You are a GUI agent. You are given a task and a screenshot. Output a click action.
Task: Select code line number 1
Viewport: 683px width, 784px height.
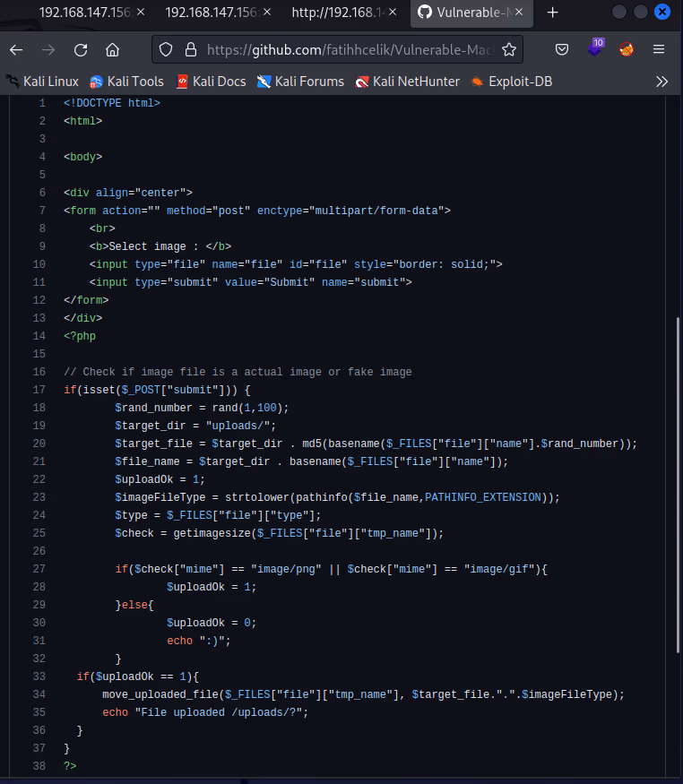[x=42, y=103]
